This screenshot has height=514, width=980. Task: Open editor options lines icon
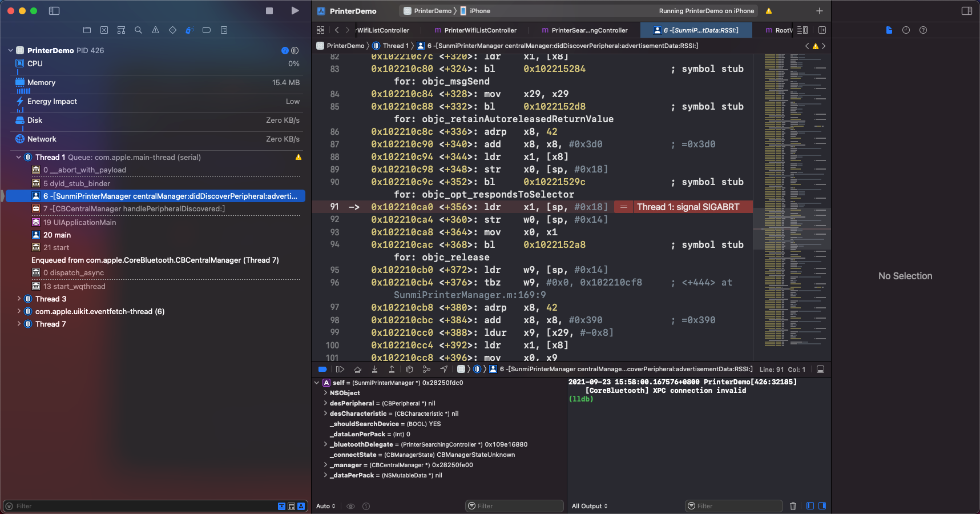(802, 30)
